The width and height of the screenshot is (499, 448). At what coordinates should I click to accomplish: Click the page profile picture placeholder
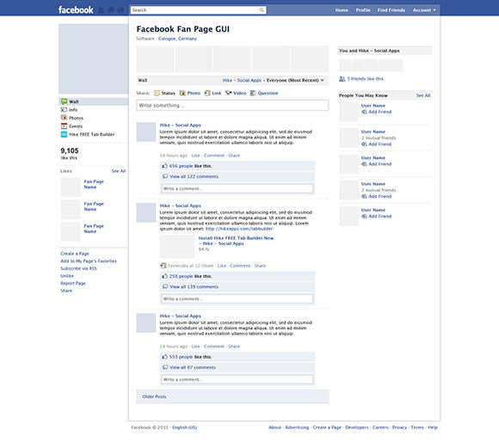(x=94, y=58)
